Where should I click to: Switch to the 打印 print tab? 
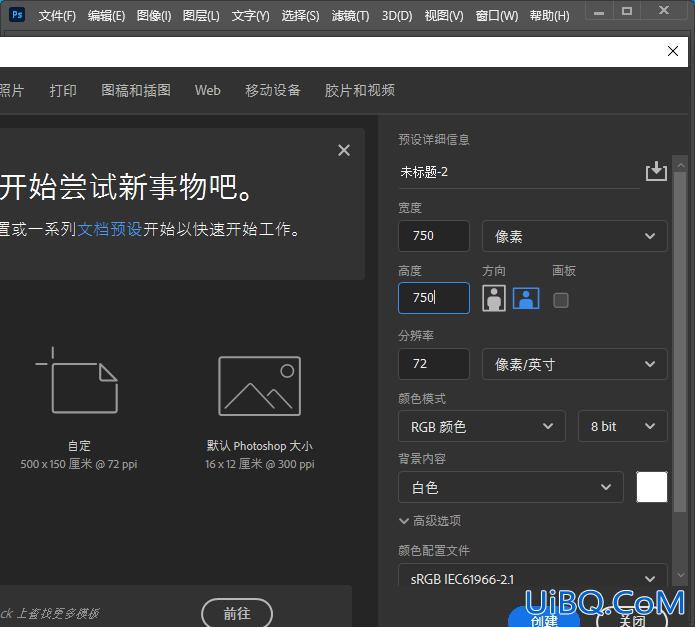click(63, 90)
